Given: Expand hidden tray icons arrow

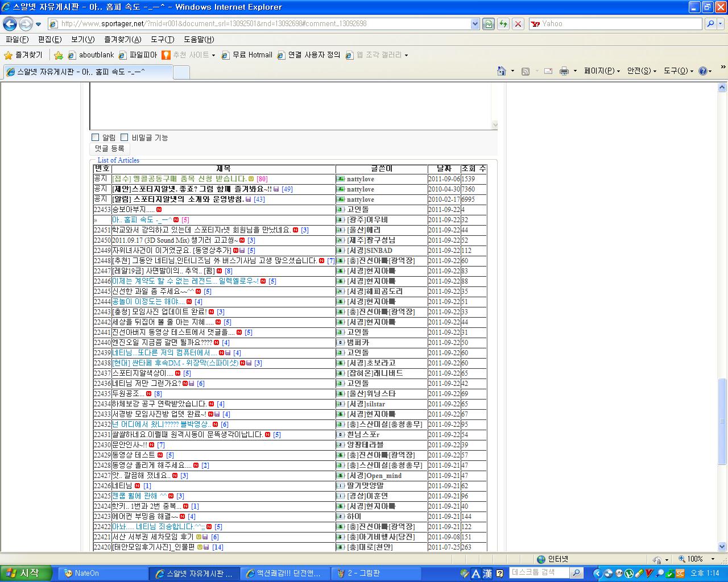Looking at the screenshot, I should click(598, 573).
